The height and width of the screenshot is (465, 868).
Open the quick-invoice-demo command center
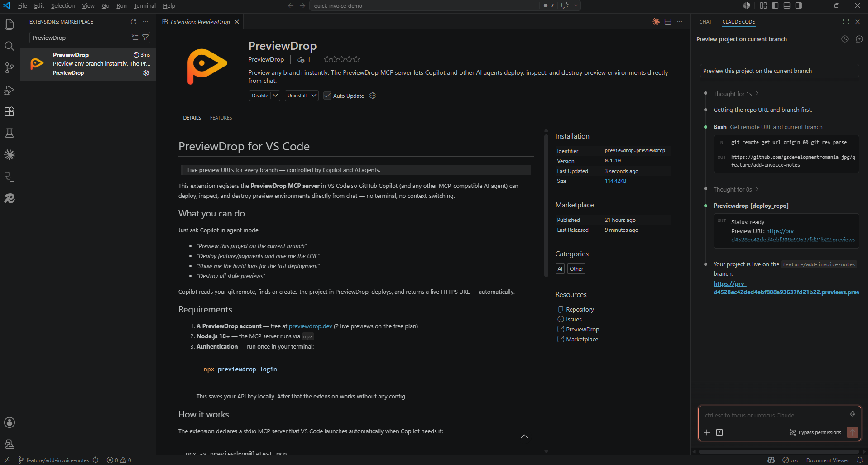tap(425, 5)
